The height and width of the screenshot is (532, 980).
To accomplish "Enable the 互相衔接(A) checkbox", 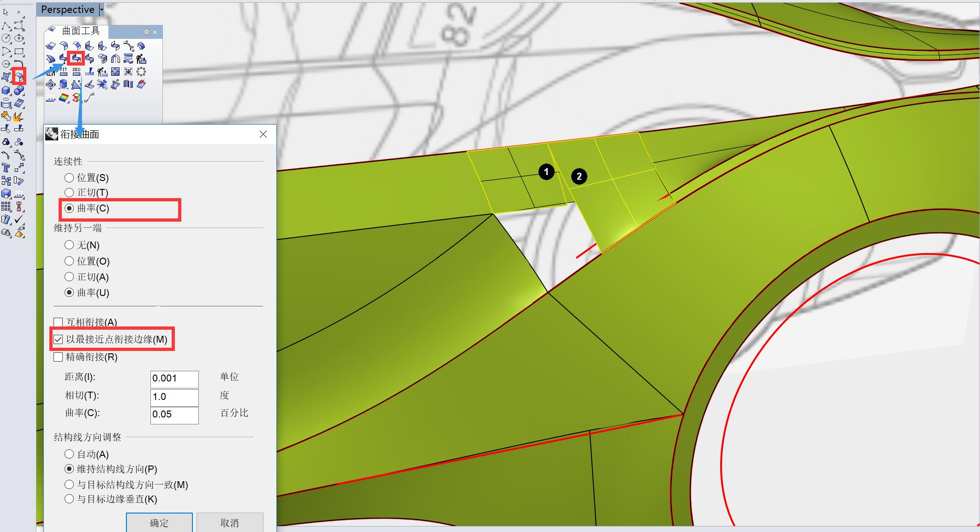I will pyautogui.click(x=58, y=322).
